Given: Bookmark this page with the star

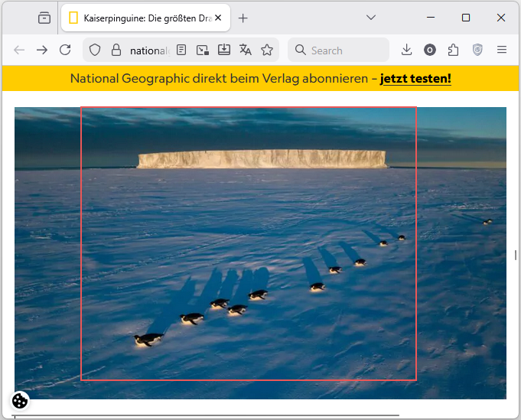Looking at the screenshot, I should [267, 50].
